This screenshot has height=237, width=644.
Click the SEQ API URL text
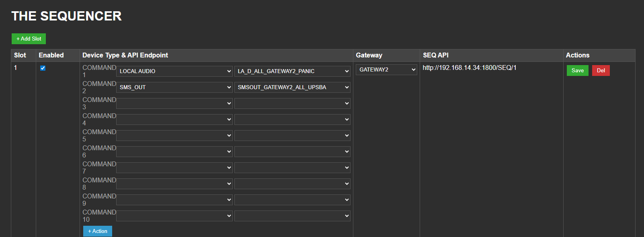tap(469, 67)
